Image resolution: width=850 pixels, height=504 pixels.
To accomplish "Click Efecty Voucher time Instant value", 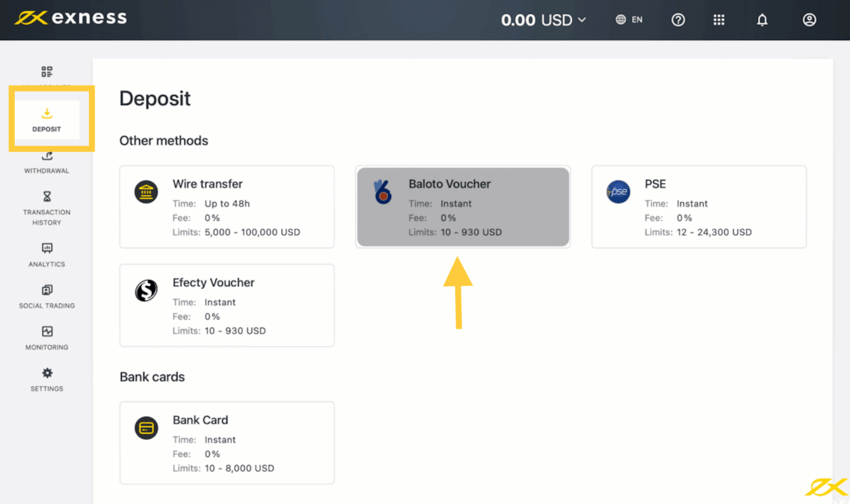I will (x=220, y=302).
